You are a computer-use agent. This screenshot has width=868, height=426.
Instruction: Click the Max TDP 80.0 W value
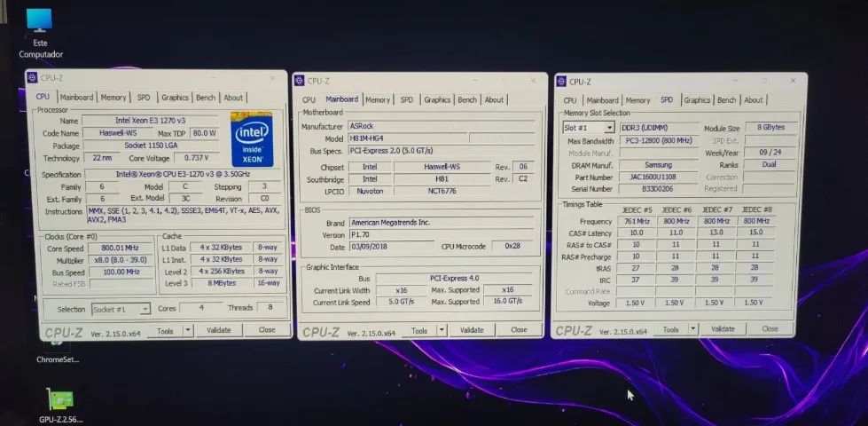tap(204, 133)
